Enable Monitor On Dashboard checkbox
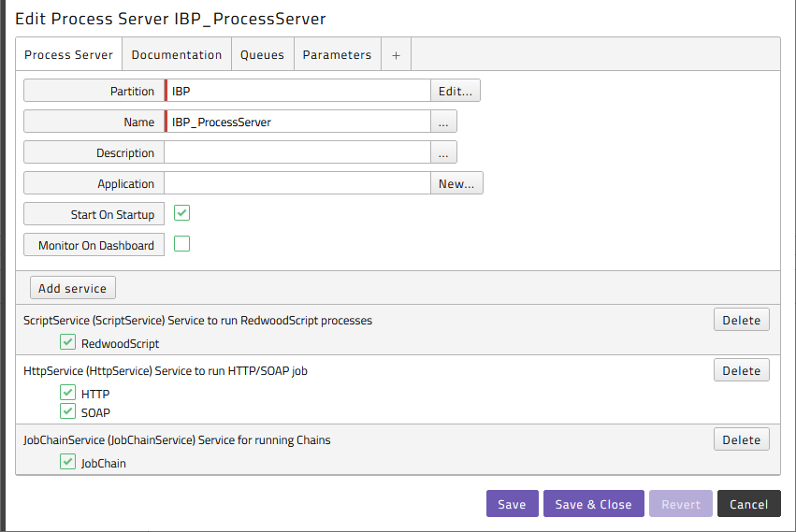This screenshot has width=796, height=532. [181, 244]
